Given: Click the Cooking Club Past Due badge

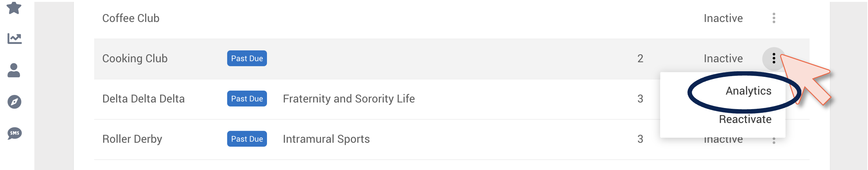Looking at the screenshot, I should point(247,58).
